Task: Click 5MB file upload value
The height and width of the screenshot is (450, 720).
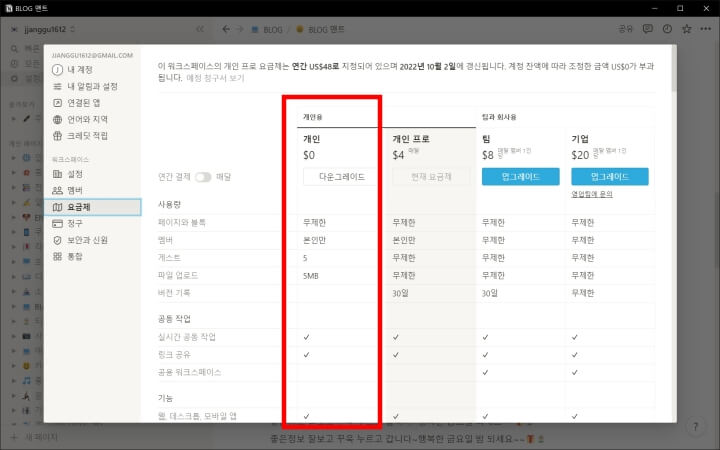Action: [311, 276]
